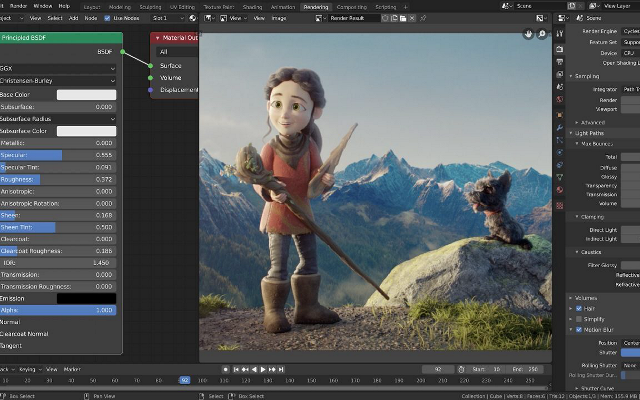Switch to the Scripting workspace tab
This screenshot has width=640, height=400.
click(x=386, y=7)
